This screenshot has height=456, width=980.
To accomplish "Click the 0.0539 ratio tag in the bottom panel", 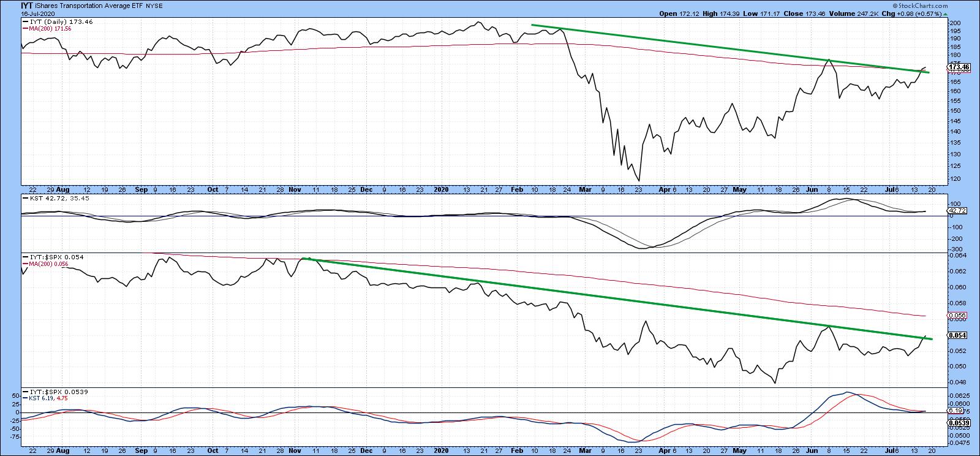I will pos(959,423).
